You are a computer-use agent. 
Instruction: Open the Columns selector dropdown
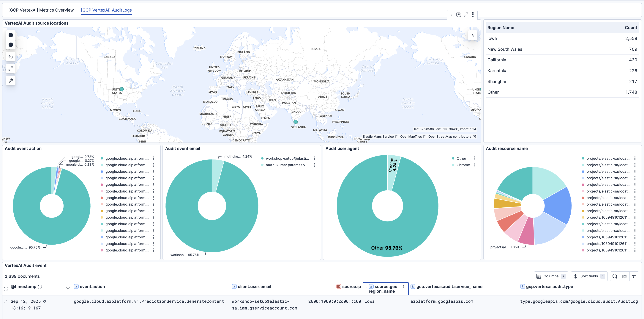point(551,276)
